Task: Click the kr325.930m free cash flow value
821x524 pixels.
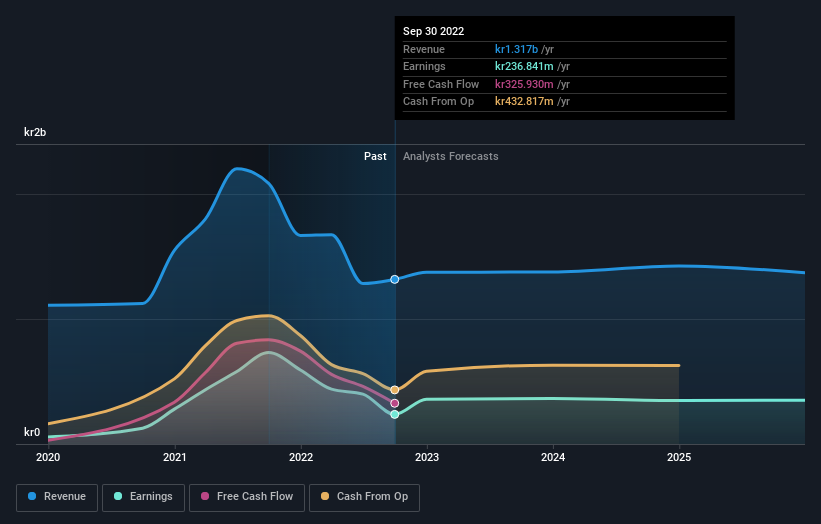Action: 525,84
